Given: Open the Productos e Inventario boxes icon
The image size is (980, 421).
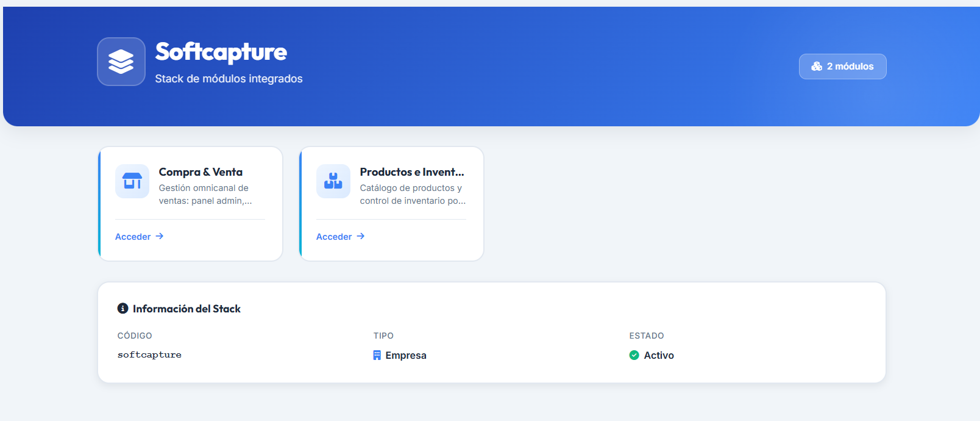Looking at the screenshot, I should [x=333, y=181].
